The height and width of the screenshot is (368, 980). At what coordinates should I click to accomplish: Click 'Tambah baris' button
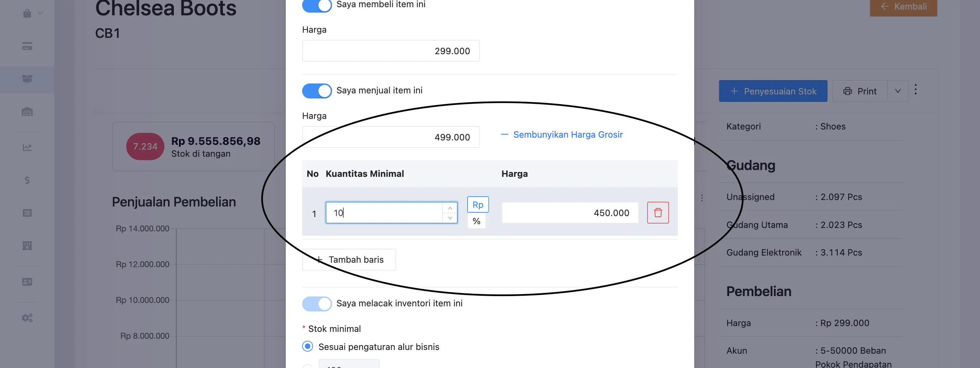click(x=349, y=259)
